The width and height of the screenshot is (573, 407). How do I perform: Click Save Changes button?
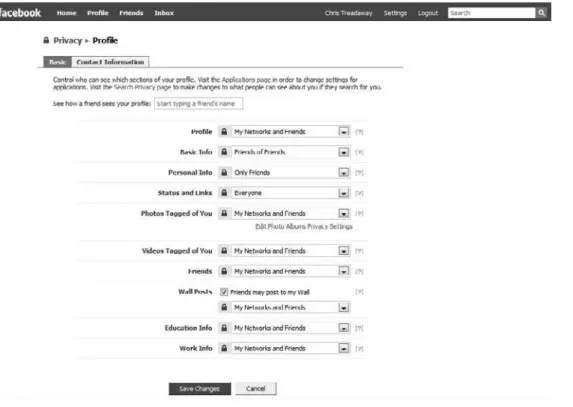(200, 389)
